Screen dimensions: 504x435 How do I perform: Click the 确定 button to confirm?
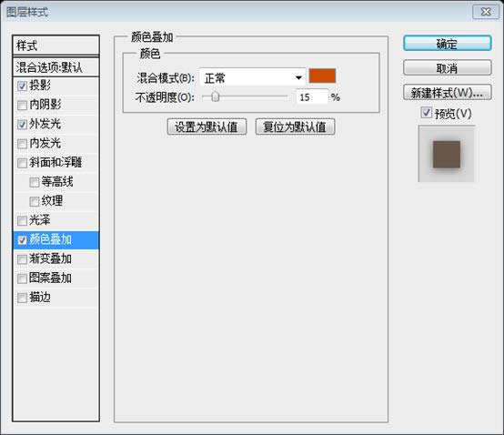click(x=447, y=44)
